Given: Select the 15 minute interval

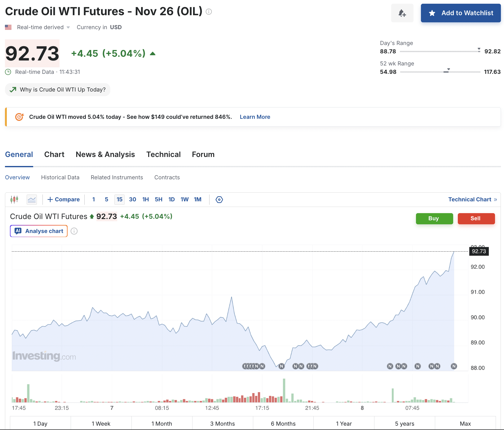Looking at the screenshot, I should pos(120,199).
